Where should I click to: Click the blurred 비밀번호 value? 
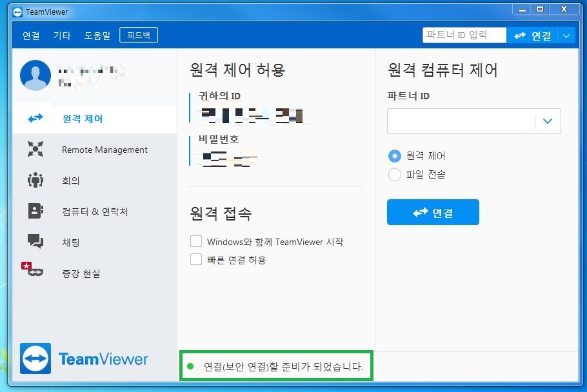coord(229,159)
